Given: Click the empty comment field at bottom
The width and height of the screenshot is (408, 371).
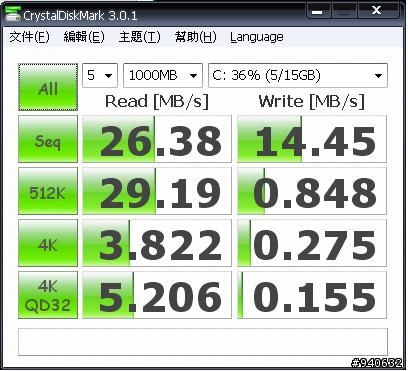Looking at the screenshot, I should tap(203, 342).
